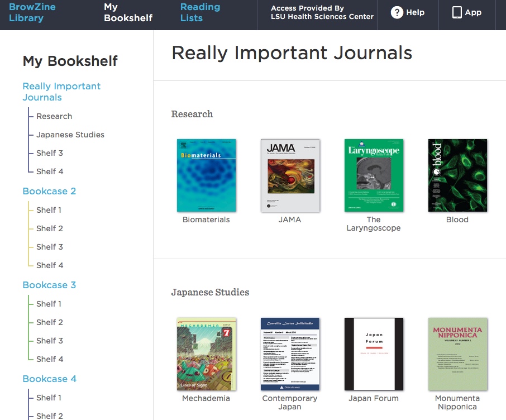
Task: Click the My Bookshelf sidebar heading
Action: [x=70, y=61]
